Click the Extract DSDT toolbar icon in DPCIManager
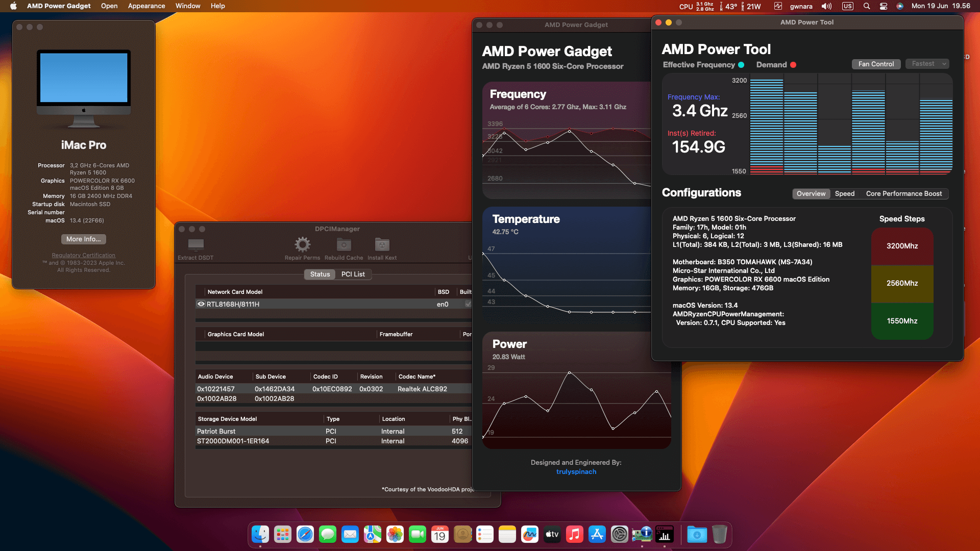This screenshot has width=980, height=551. click(196, 244)
